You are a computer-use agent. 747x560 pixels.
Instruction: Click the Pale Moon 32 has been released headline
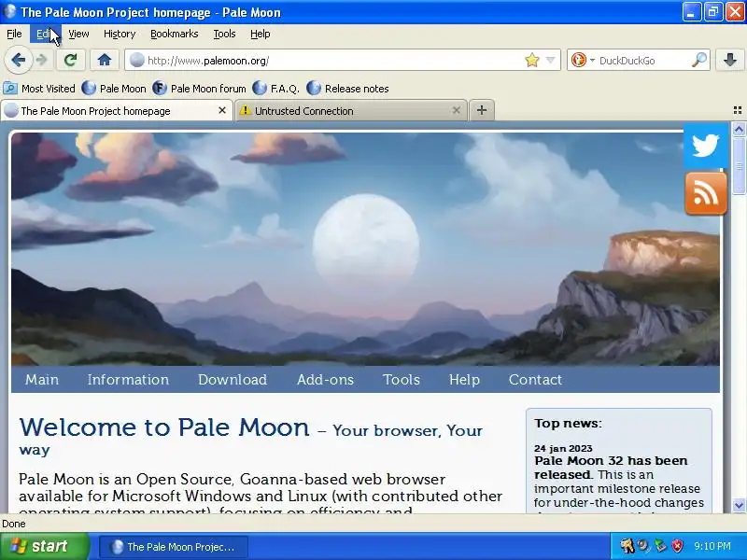(x=611, y=468)
